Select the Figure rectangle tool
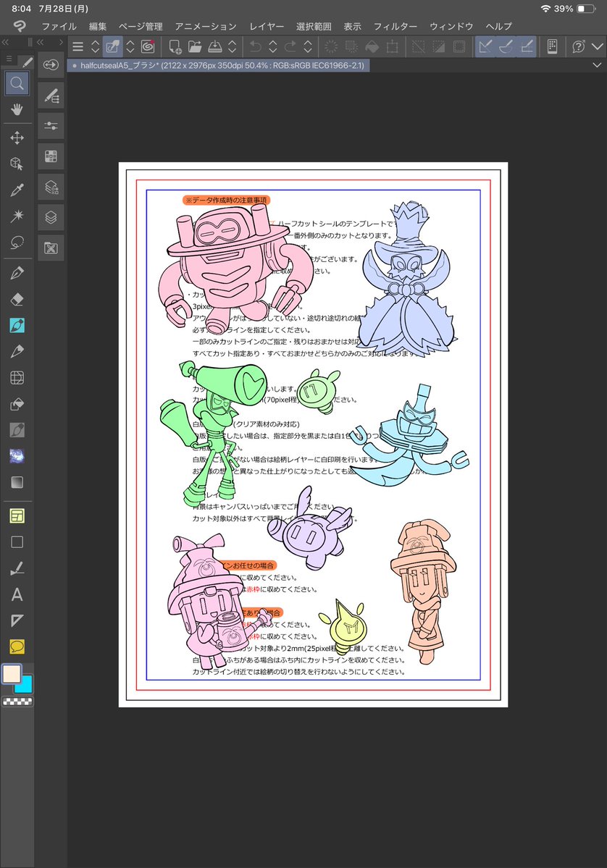Viewport: 607px width, 868px height. coord(17,542)
